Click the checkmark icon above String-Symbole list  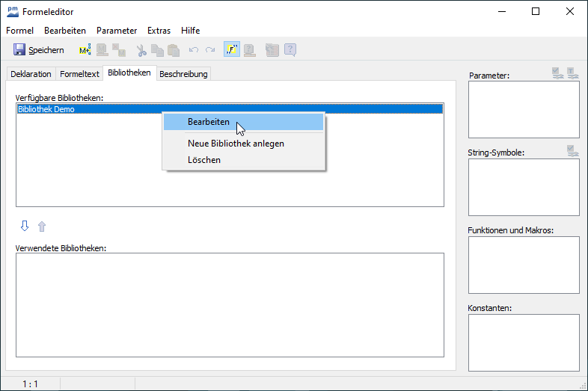[x=573, y=150]
